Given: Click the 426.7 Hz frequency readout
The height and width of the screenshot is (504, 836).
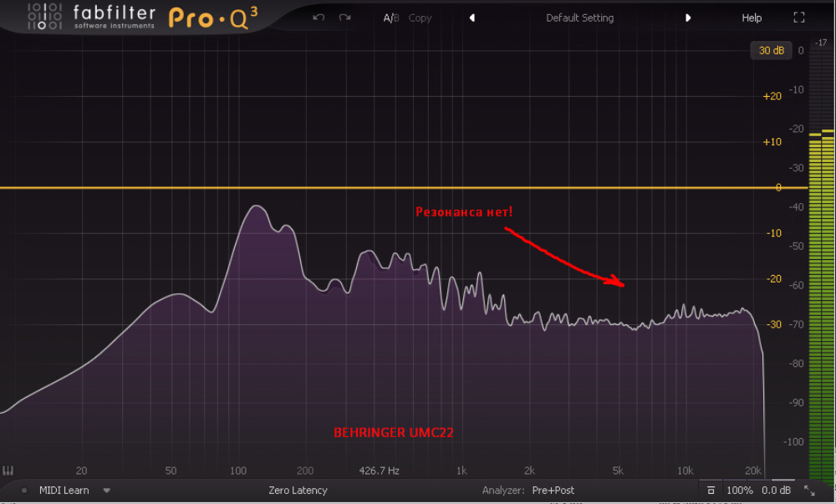Looking at the screenshot, I should pyautogui.click(x=379, y=471).
